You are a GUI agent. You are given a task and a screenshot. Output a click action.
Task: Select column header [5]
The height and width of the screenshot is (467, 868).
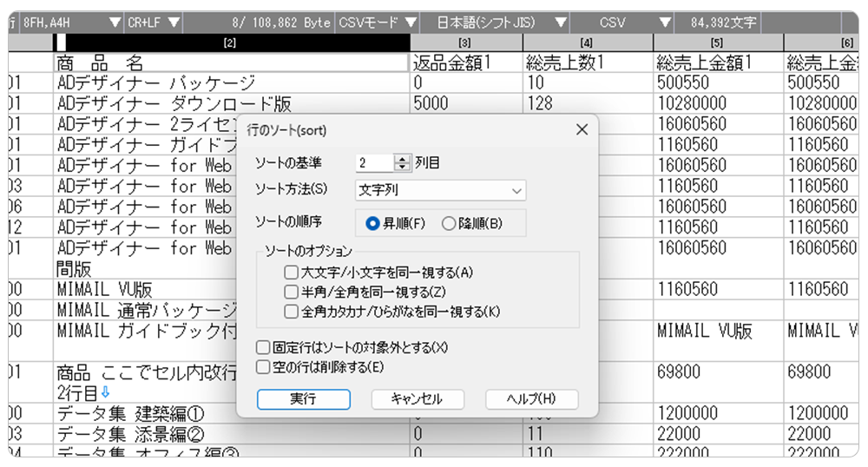pyautogui.click(x=717, y=43)
